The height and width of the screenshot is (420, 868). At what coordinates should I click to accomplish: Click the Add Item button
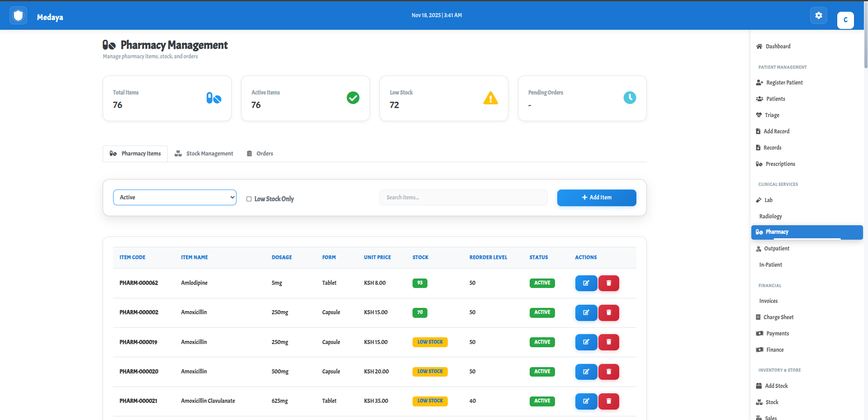[596, 198]
